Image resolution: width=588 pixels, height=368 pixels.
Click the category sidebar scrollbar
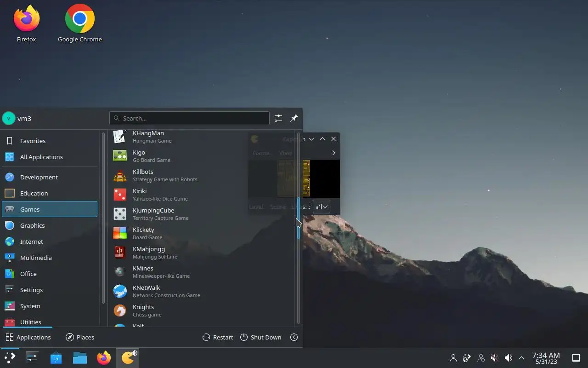click(103, 217)
